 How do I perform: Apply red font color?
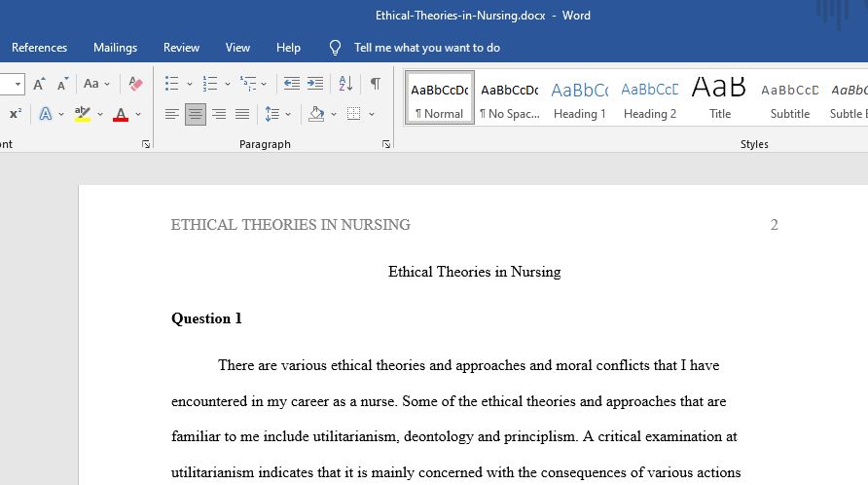(x=121, y=114)
